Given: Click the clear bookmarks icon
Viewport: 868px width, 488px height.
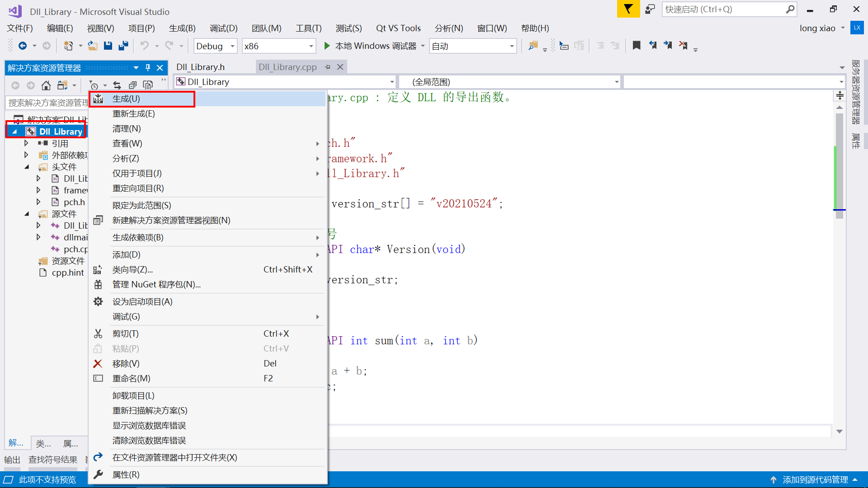Looking at the screenshot, I should 683,46.
